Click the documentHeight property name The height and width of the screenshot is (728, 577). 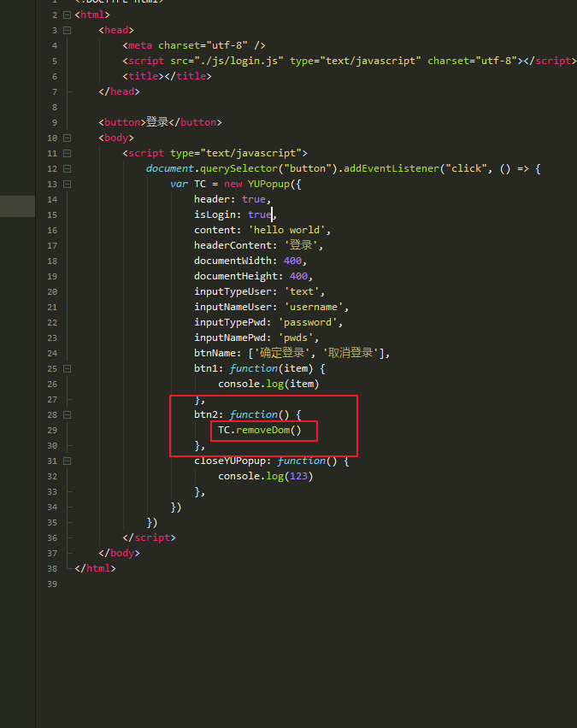[236, 276]
